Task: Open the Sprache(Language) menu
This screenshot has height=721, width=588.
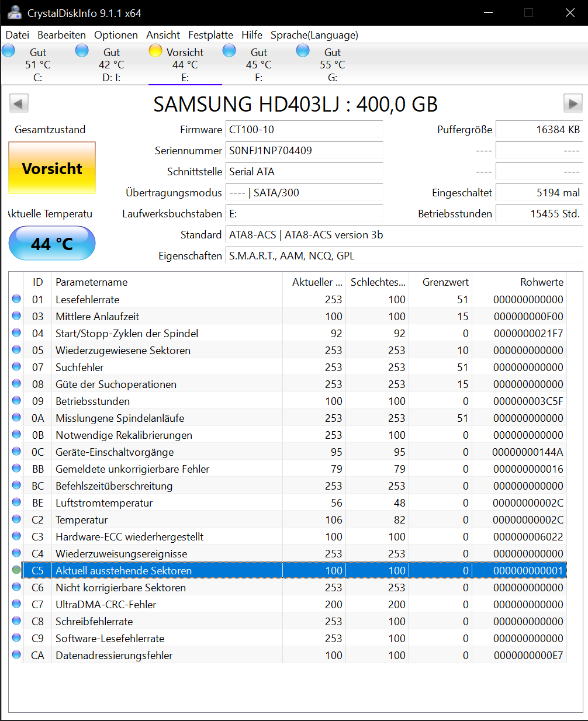Action: 314,35
